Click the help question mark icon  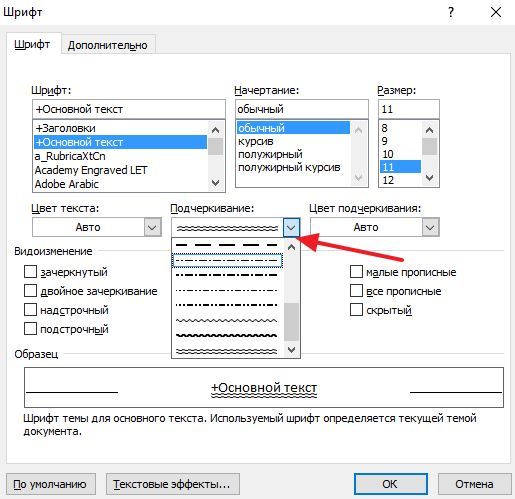[451, 12]
